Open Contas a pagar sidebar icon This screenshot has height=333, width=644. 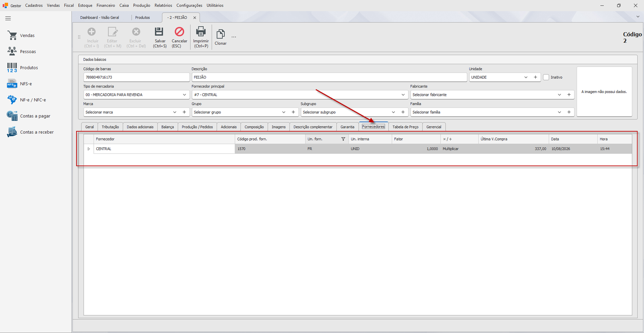[x=12, y=116]
